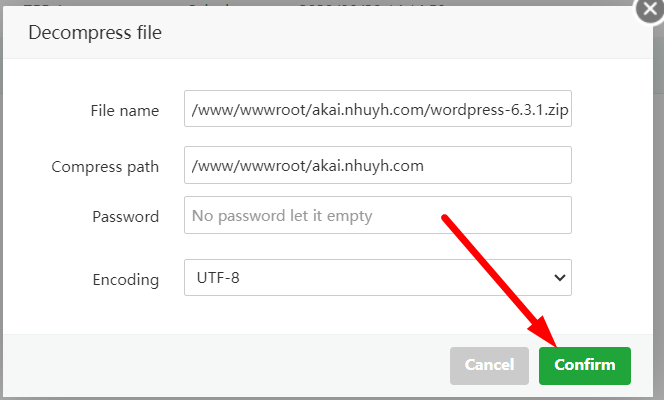Click the 'Encoding' label
Screen dimensions: 664x400
tap(126, 280)
